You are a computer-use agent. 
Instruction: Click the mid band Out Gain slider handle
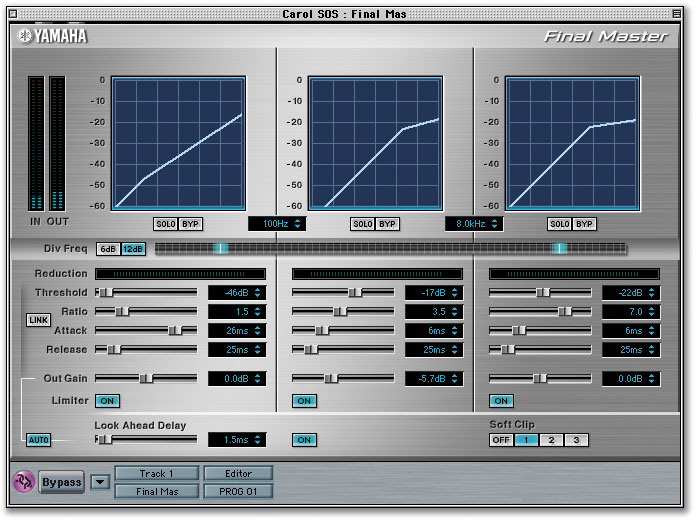tap(331, 379)
